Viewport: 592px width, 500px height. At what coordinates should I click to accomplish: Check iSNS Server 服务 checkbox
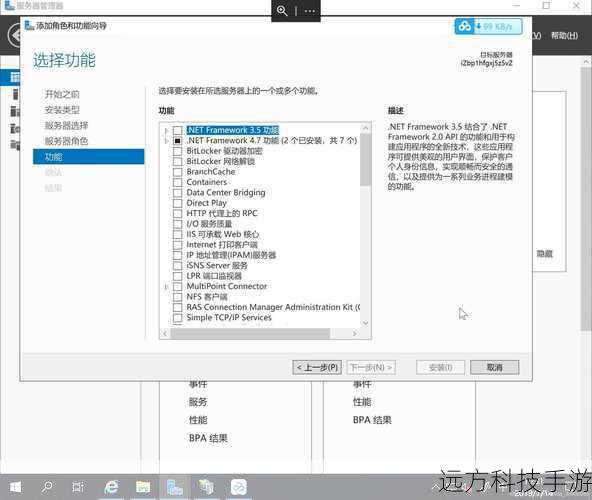point(177,266)
